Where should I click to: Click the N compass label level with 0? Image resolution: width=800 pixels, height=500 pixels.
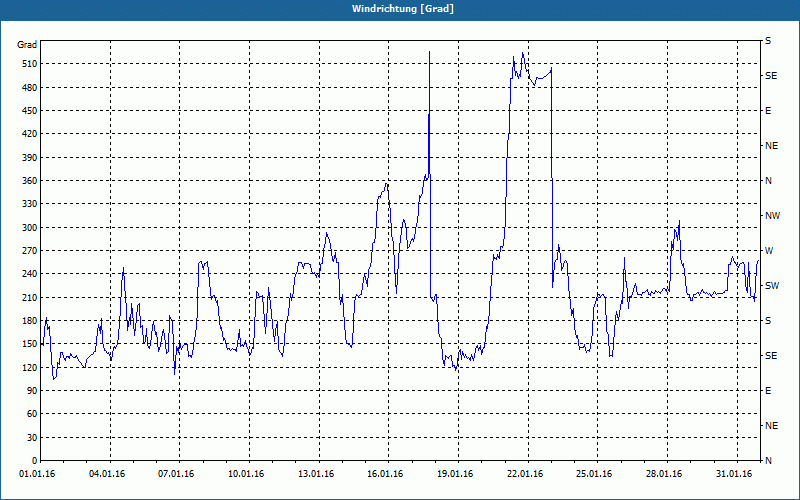[768, 461]
